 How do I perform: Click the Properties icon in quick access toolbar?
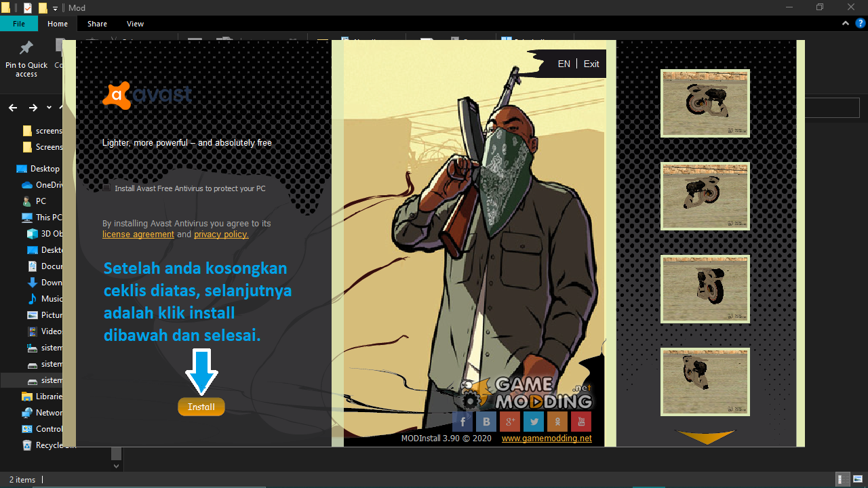pos(27,8)
